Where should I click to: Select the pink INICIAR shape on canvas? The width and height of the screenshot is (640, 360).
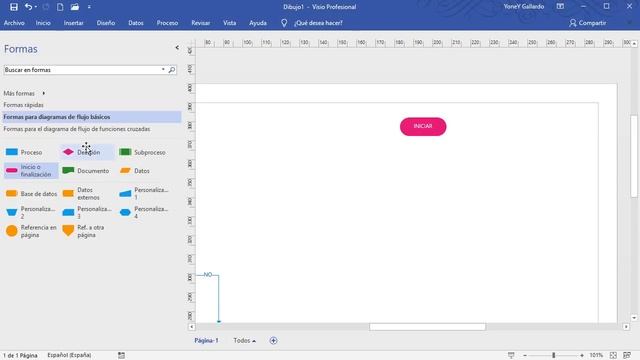click(423, 127)
